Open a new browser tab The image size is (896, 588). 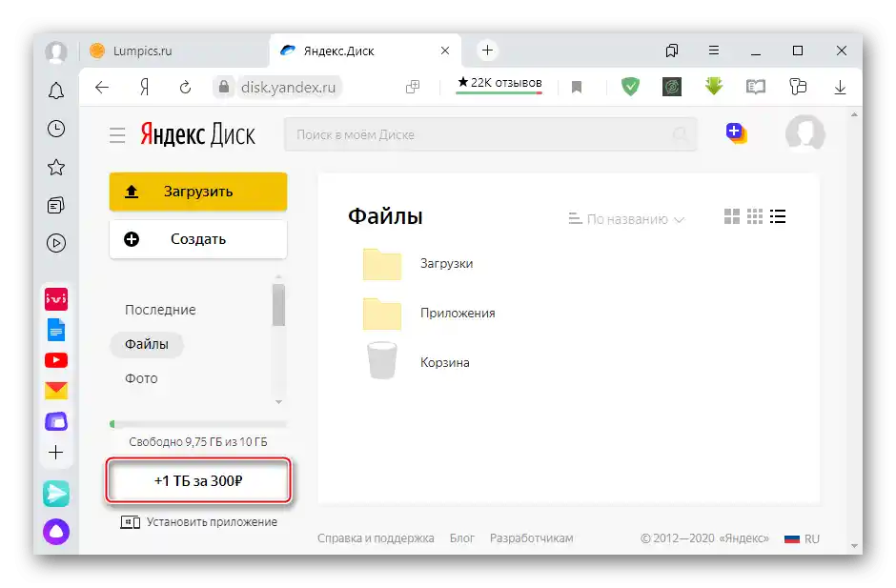pos(487,51)
